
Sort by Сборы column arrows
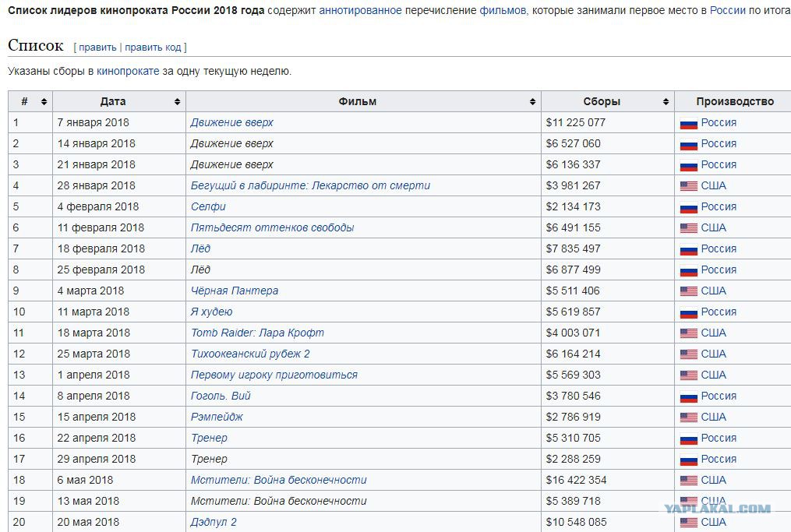coord(666,102)
